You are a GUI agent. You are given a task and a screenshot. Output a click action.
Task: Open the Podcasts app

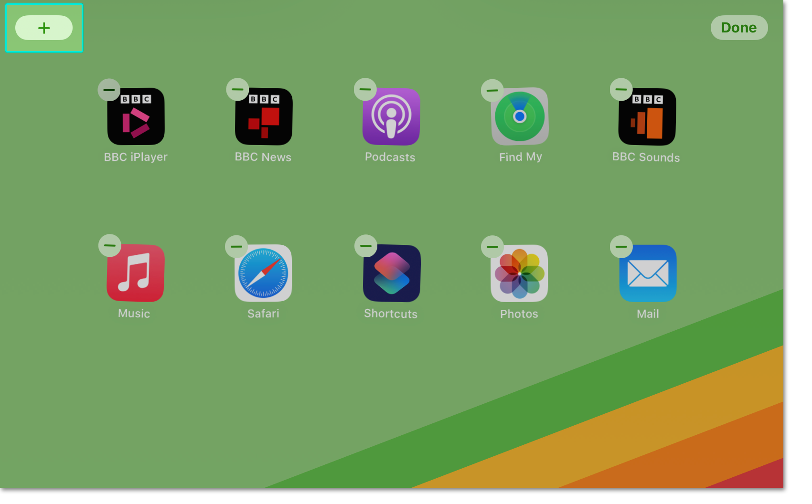pos(391,116)
